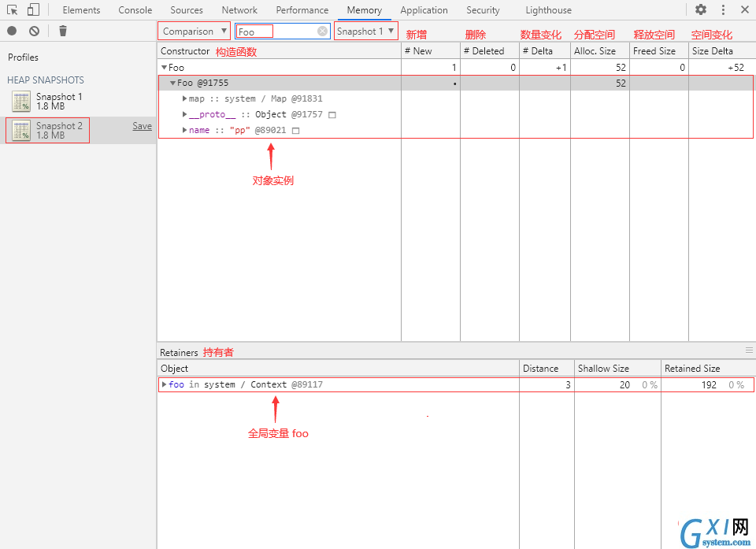
Task: Clear the Foo class filter text
Action: click(x=323, y=31)
